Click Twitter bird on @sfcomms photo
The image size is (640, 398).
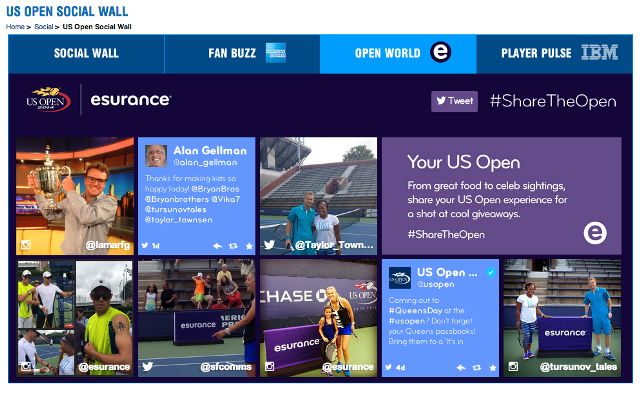[x=148, y=367]
